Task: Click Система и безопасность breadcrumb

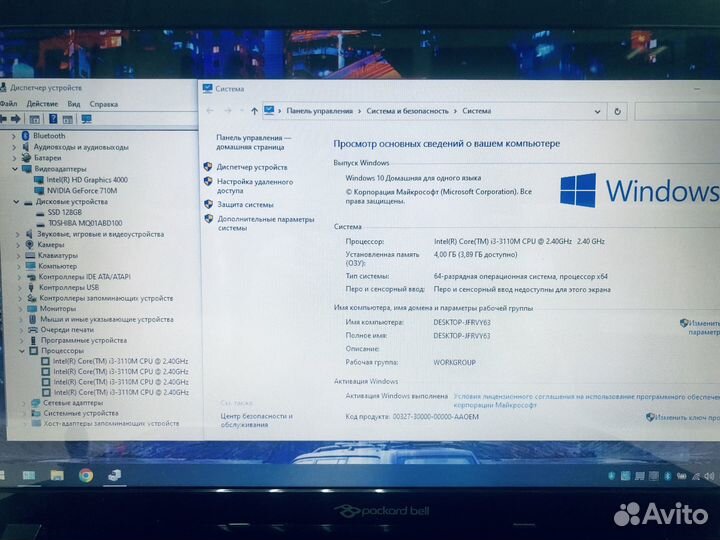Action: (407, 111)
